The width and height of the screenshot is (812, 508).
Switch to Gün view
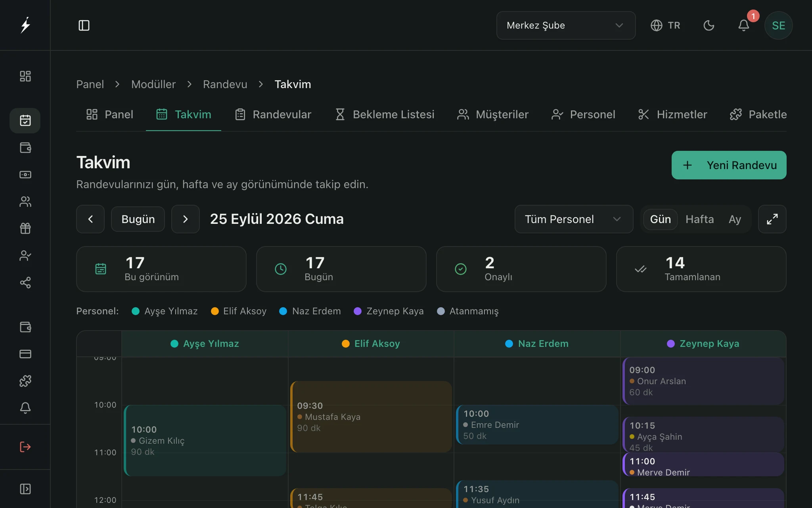[661, 219]
